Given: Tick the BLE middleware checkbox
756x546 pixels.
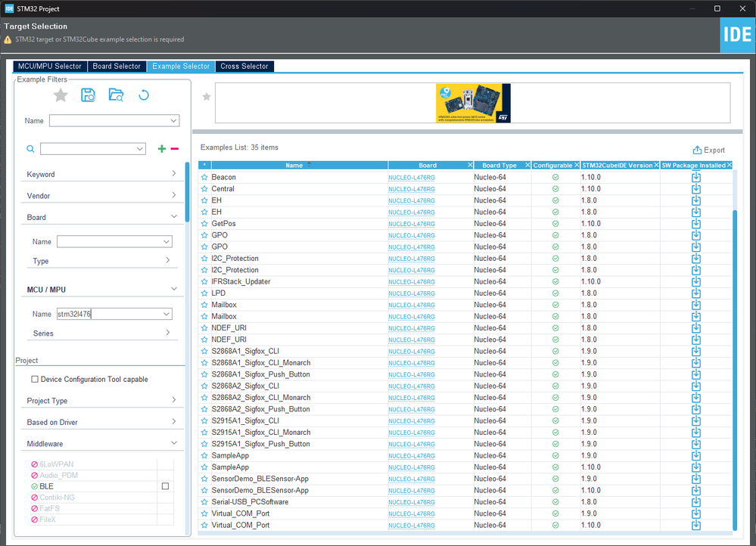Looking at the screenshot, I should pos(165,486).
